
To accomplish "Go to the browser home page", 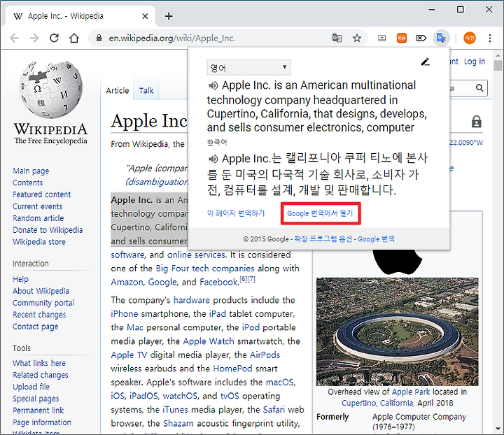I will tap(74, 38).
